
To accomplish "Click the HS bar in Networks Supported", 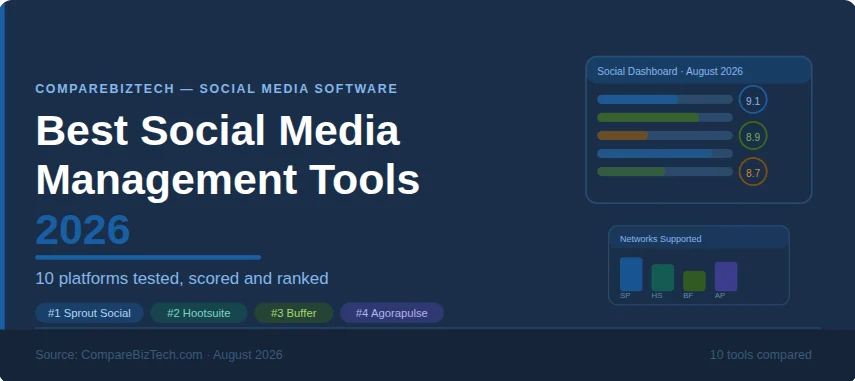I will click(663, 277).
